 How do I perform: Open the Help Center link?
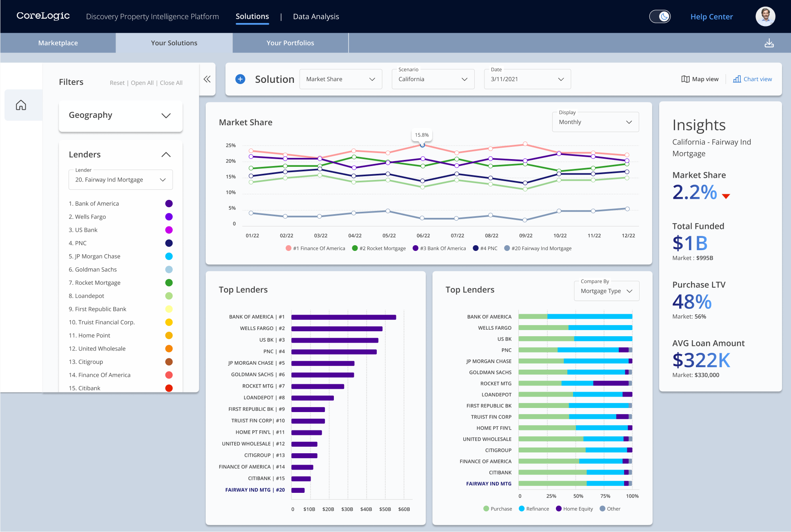[x=711, y=17]
